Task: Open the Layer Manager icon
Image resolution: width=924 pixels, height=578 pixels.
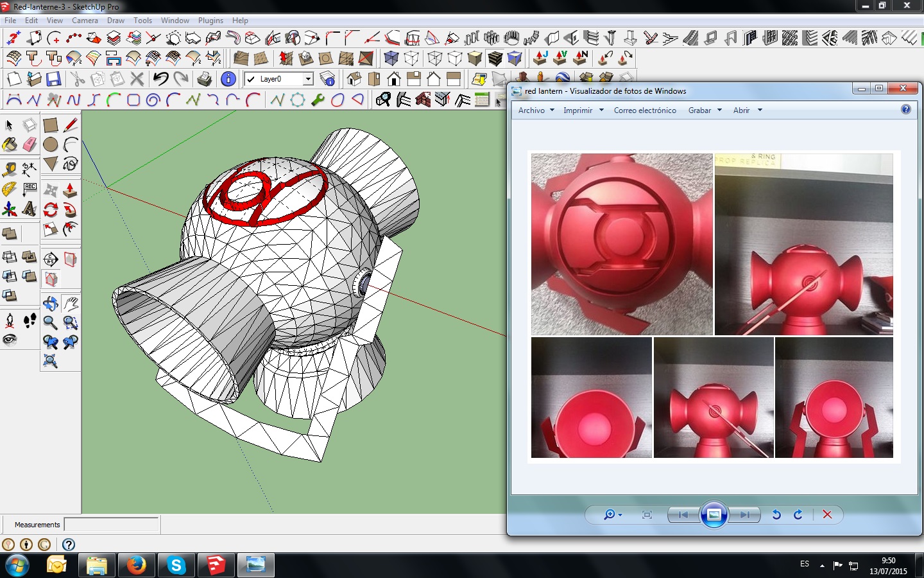Action: click(x=327, y=79)
